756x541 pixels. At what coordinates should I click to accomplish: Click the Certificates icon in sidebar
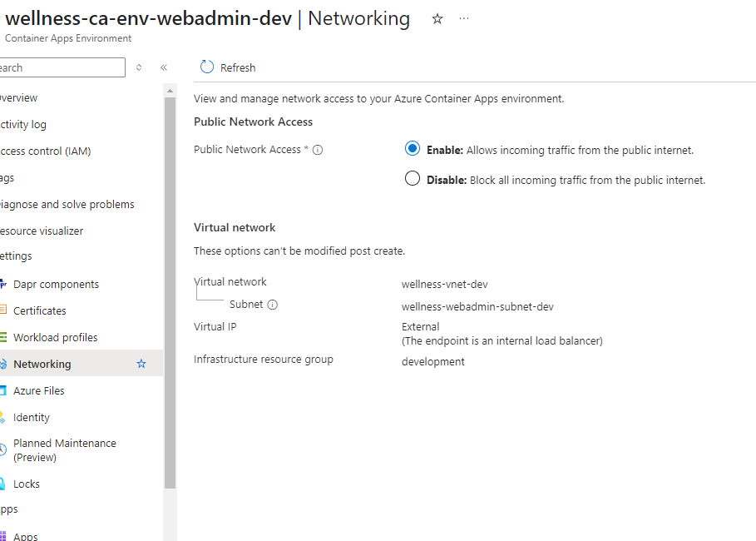tap(2, 310)
